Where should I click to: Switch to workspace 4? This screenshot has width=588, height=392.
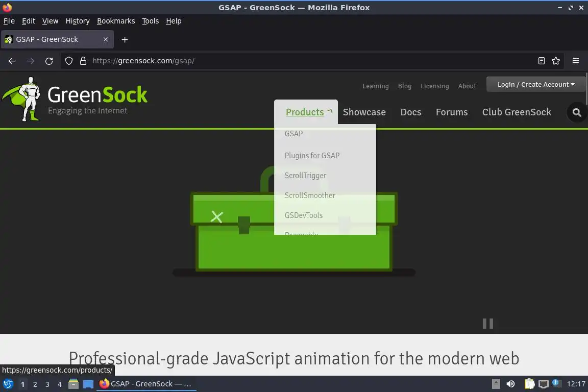[60, 384]
